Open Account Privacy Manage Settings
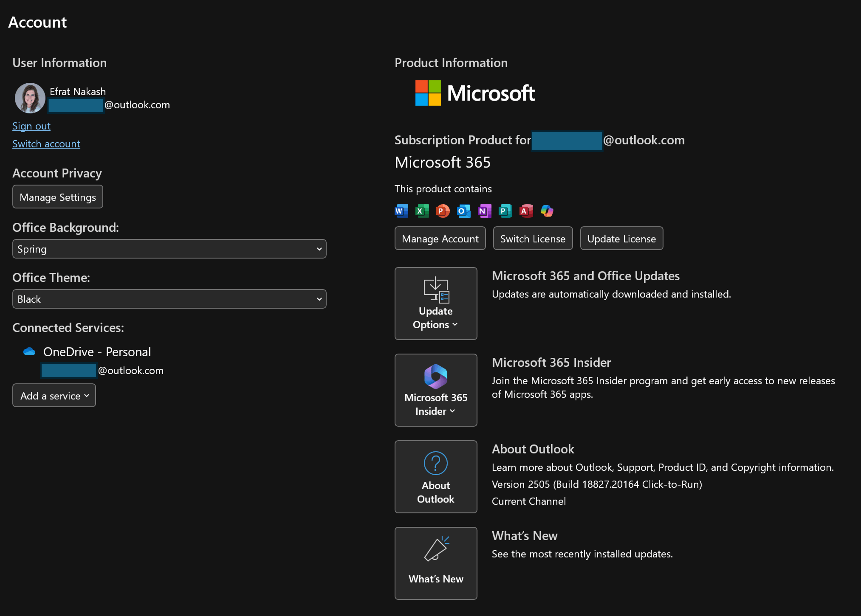 click(57, 196)
